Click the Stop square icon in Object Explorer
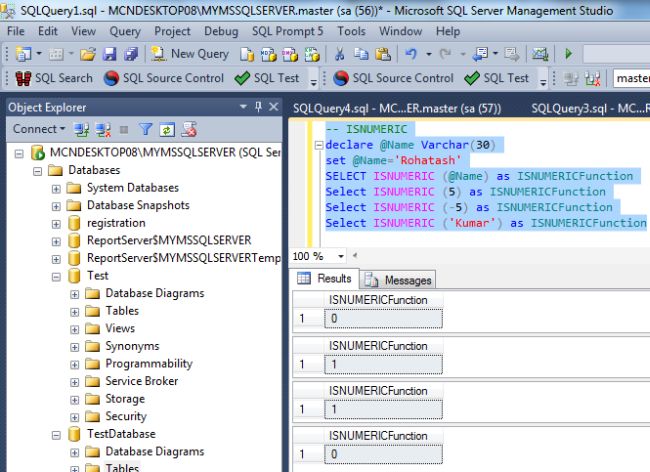This screenshot has width=650, height=472. (x=124, y=130)
